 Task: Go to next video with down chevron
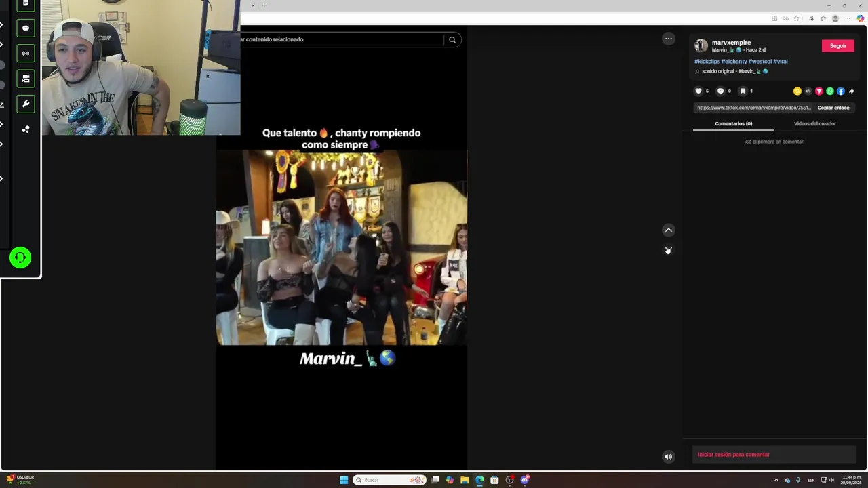669,251
